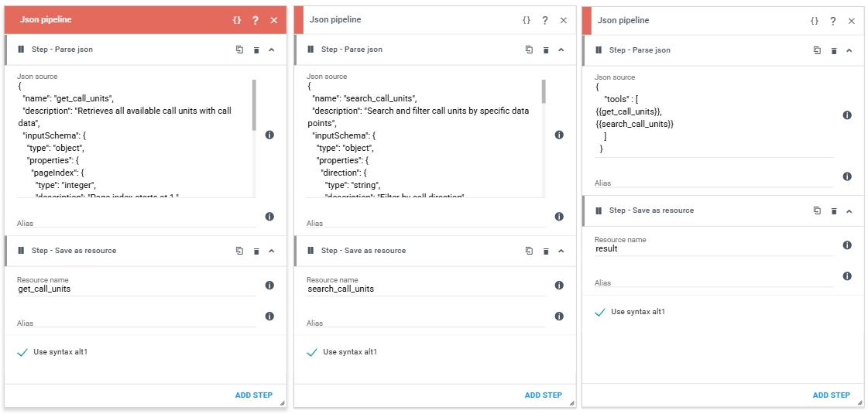Collapse Parse json step in third pipeline
This screenshot has width=868, height=414.
(x=849, y=50)
